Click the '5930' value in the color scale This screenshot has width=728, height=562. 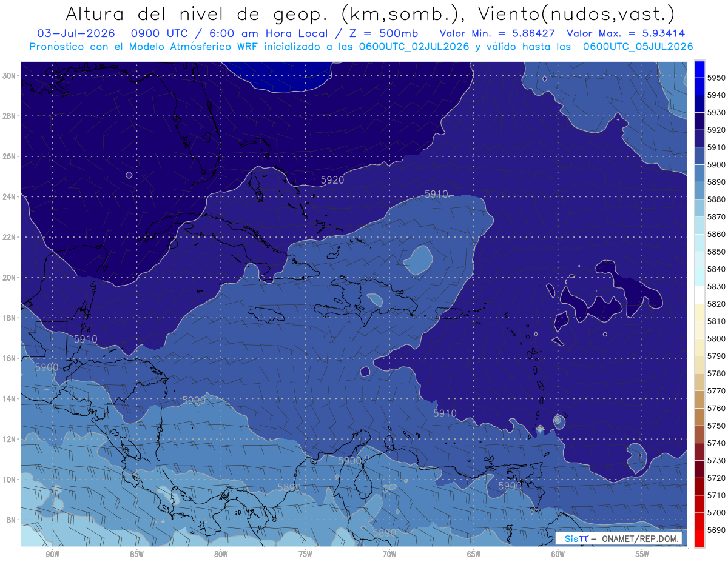tap(716, 113)
